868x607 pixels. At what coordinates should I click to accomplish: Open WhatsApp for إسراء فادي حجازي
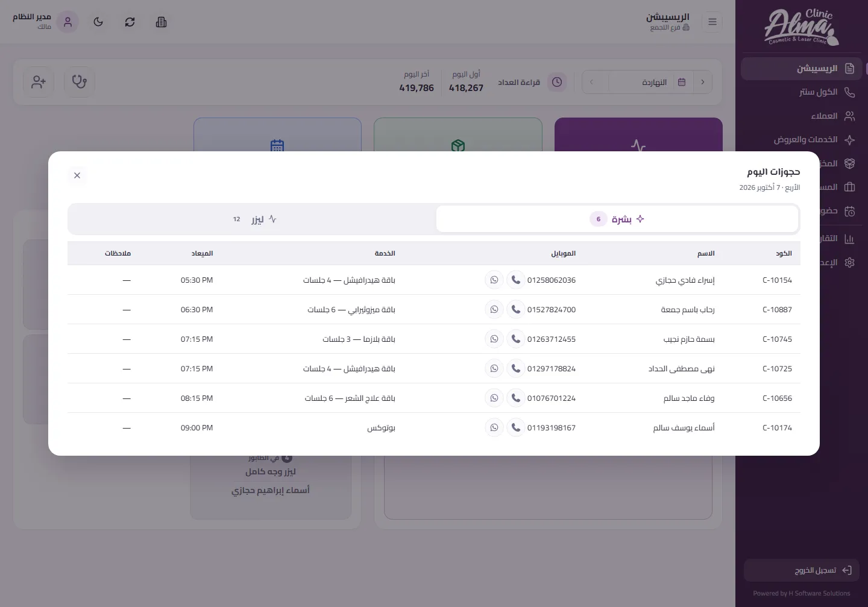pos(494,280)
